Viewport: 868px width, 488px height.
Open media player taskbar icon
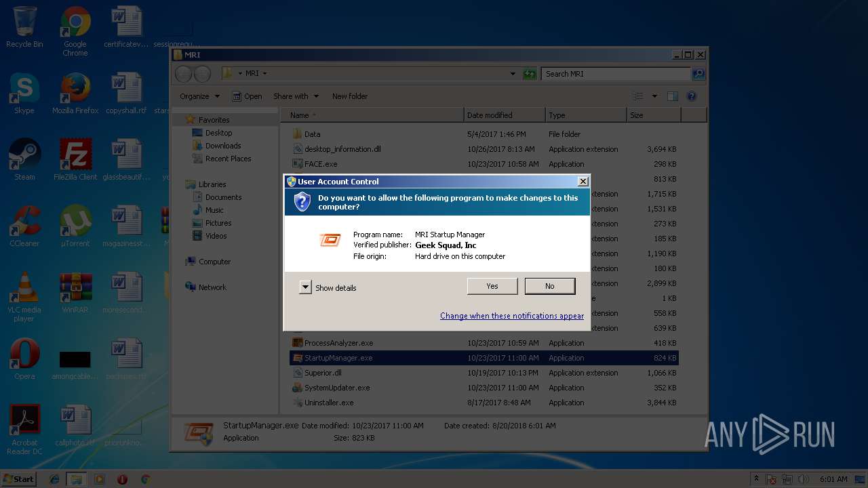tap(100, 479)
